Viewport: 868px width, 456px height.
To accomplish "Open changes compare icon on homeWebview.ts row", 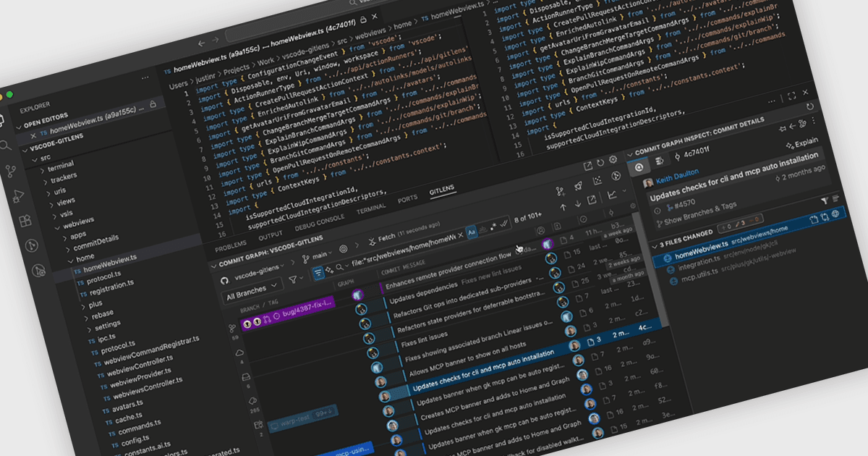I will (825, 216).
